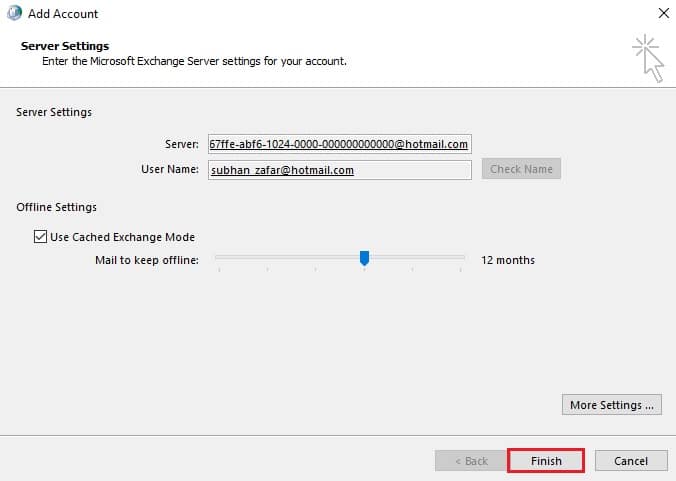676x481 pixels.
Task: Open the More Settings dialog
Action: click(611, 405)
